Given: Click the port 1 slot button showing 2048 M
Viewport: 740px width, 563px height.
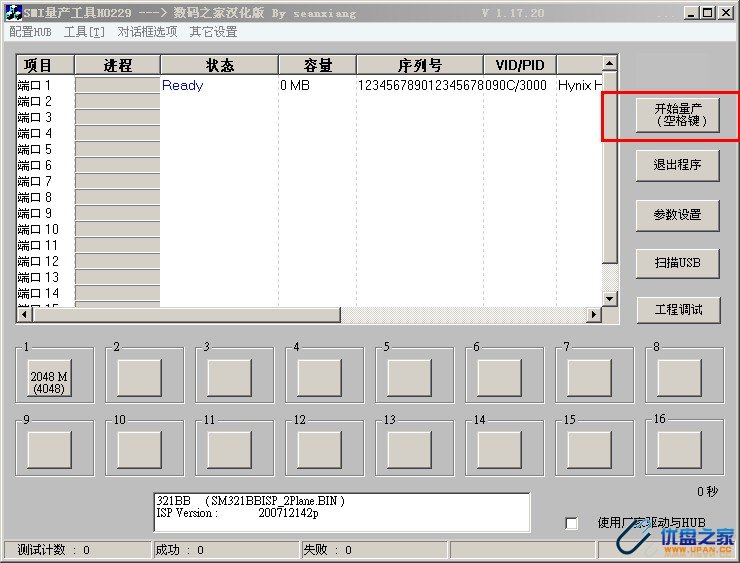Looking at the screenshot, I should click(x=48, y=378).
